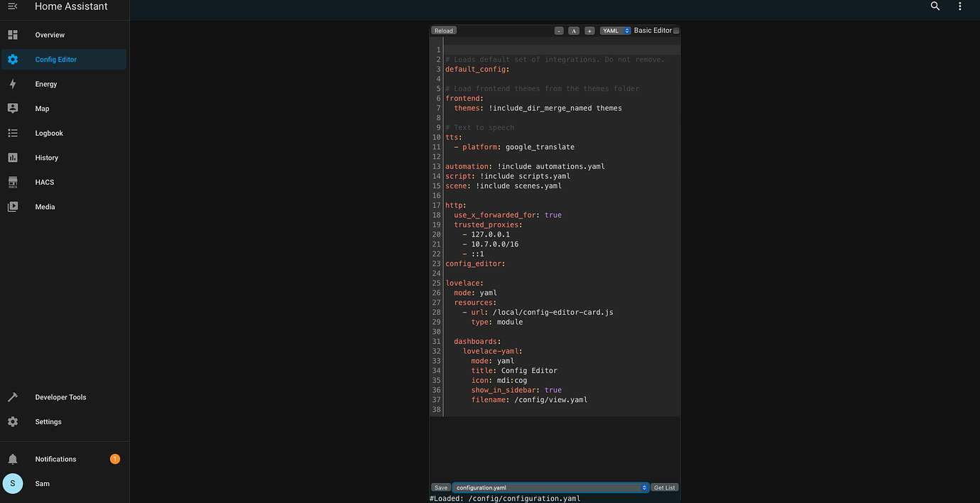Select Config Editor in the sidebar
This screenshot has width=980, height=503.
coord(13,60)
